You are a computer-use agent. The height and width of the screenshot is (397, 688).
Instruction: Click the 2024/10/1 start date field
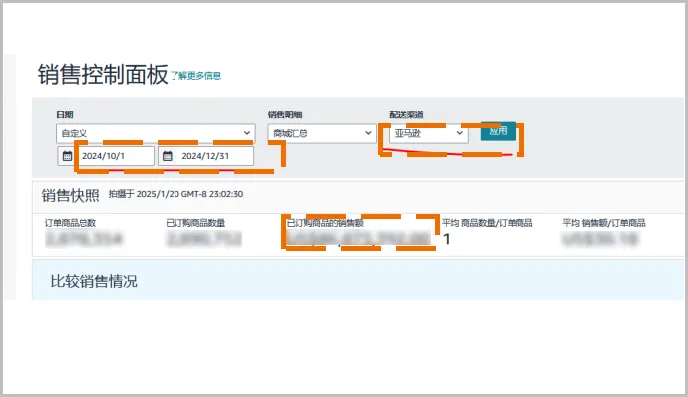(x=115, y=156)
